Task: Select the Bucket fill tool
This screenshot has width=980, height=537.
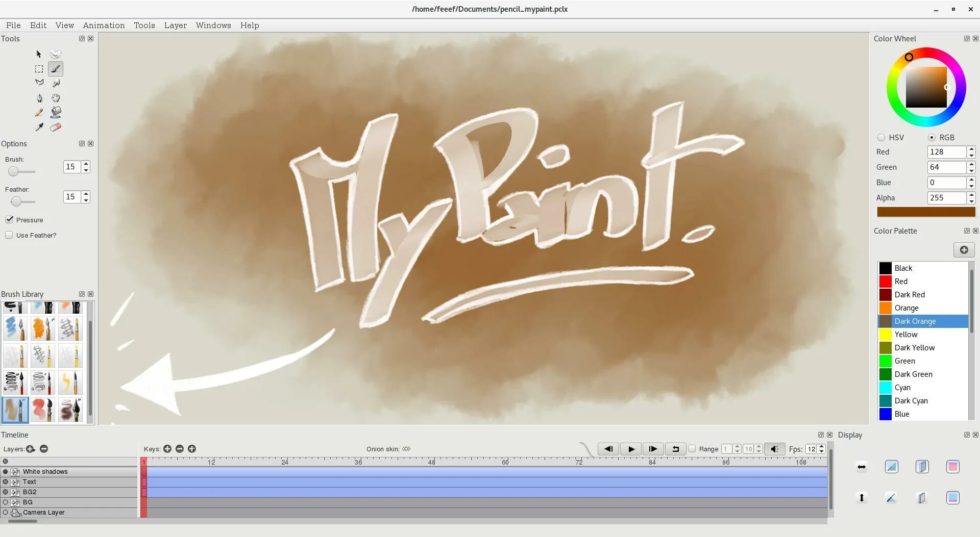Action: [56, 112]
